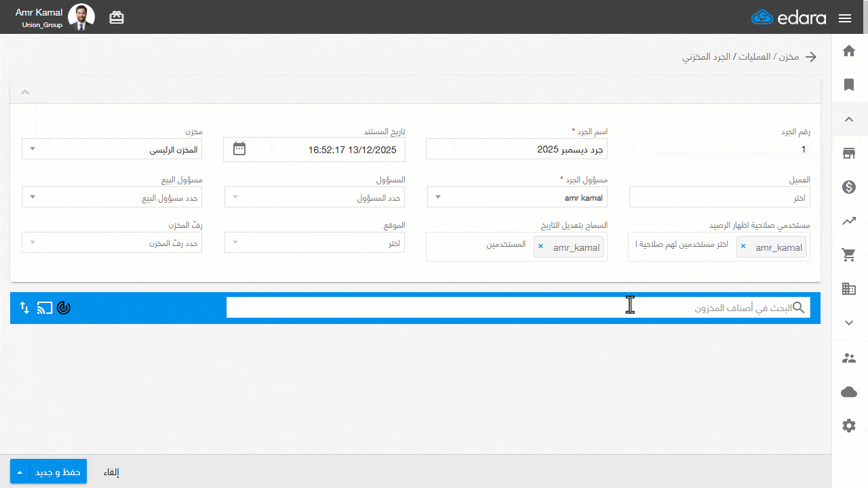Click the حفظ و جديد button
The height and width of the screenshot is (488, 868).
pyautogui.click(x=58, y=472)
